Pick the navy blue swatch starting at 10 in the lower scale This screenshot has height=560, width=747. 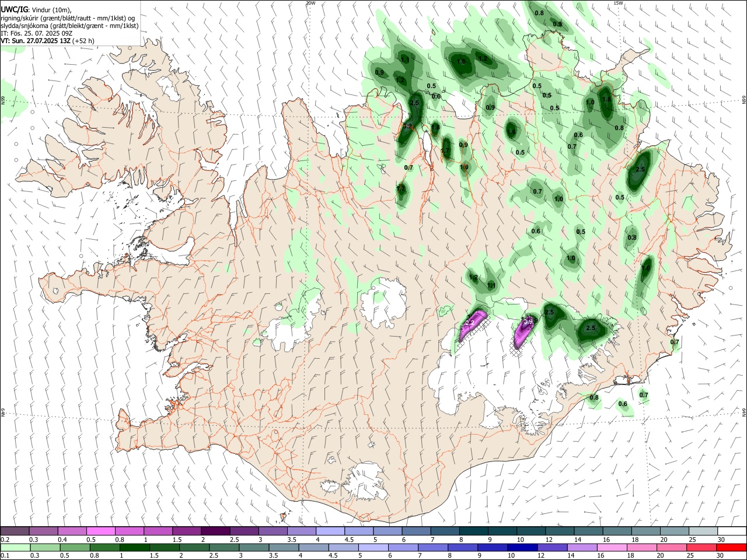522,547
